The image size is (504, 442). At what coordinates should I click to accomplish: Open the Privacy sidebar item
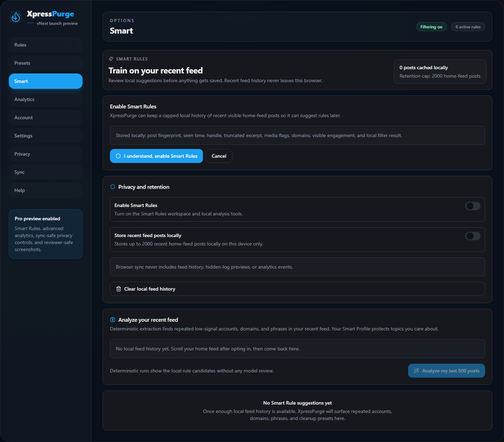click(45, 154)
